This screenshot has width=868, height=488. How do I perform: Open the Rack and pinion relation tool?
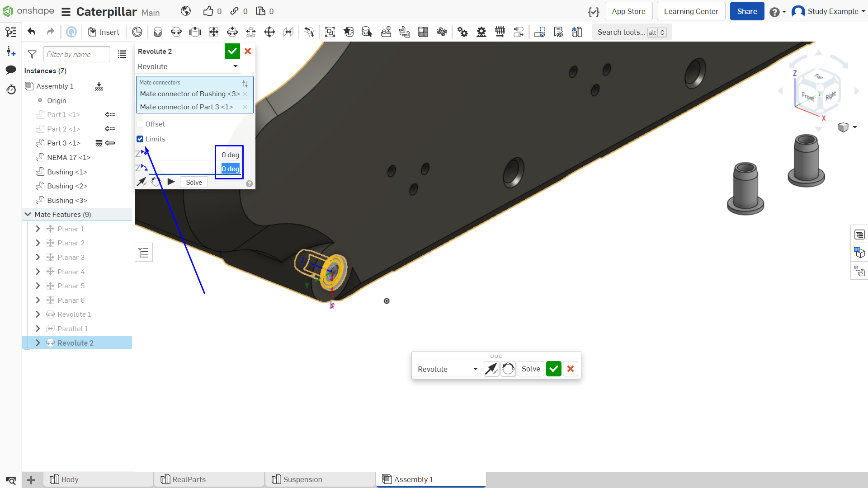pos(481,32)
